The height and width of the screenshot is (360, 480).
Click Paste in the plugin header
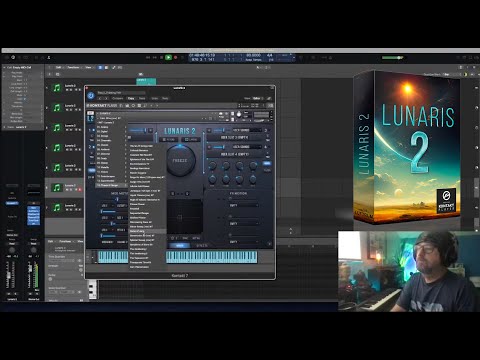tap(142, 98)
